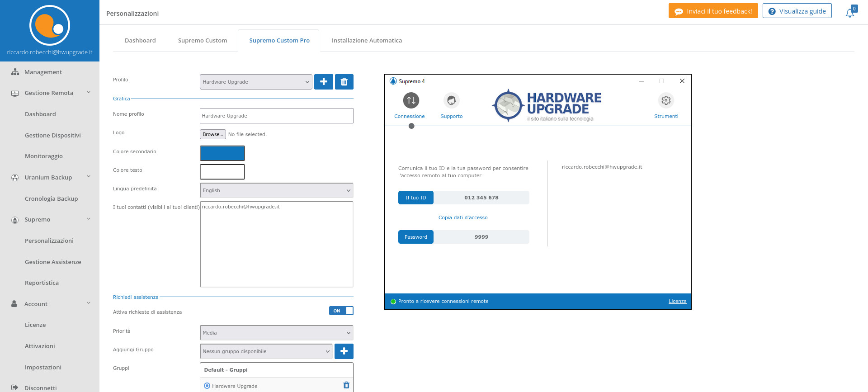The image size is (868, 392).
Task: Open the Installazione Automatica tab
Action: click(x=367, y=40)
